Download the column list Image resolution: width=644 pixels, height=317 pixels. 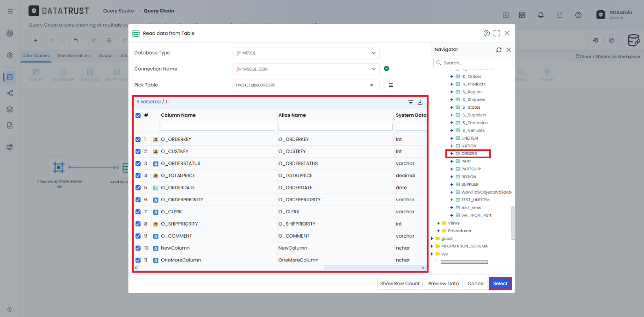pos(420,102)
